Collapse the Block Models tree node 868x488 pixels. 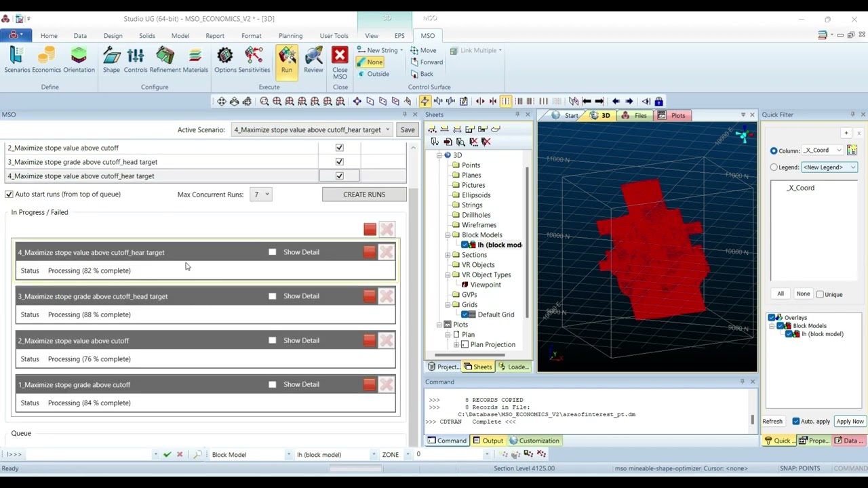pyautogui.click(x=448, y=235)
